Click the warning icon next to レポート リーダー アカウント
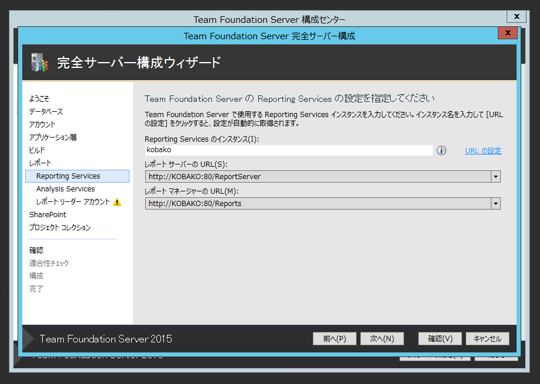This screenshot has width=540, height=384. pyautogui.click(x=117, y=202)
